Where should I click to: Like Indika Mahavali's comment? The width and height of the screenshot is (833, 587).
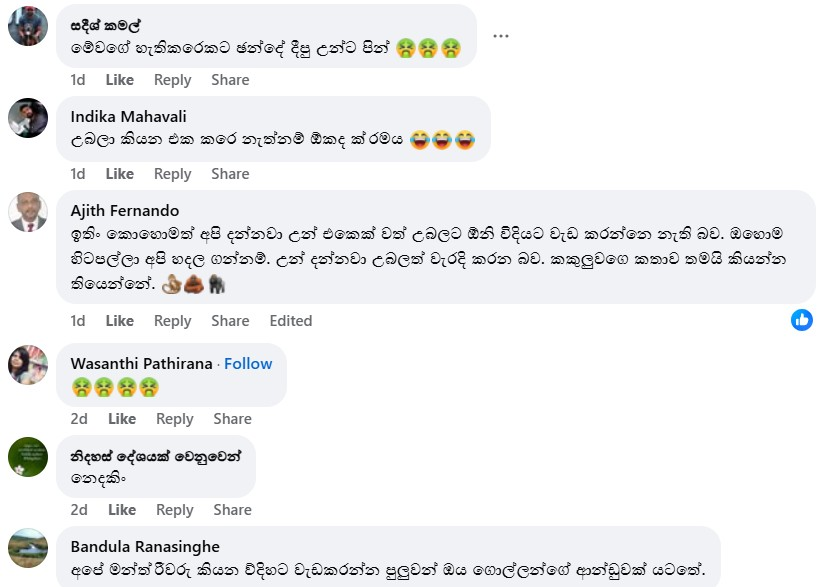coord(120,174)
